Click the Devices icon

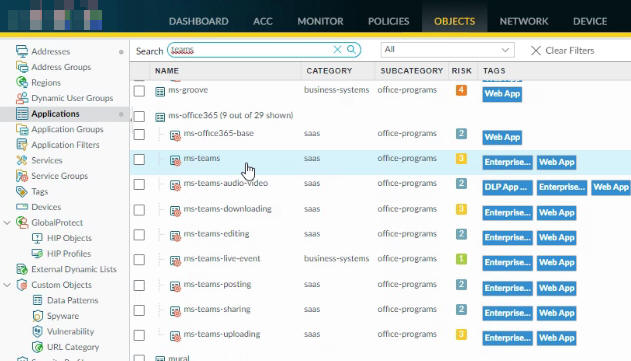22,207
